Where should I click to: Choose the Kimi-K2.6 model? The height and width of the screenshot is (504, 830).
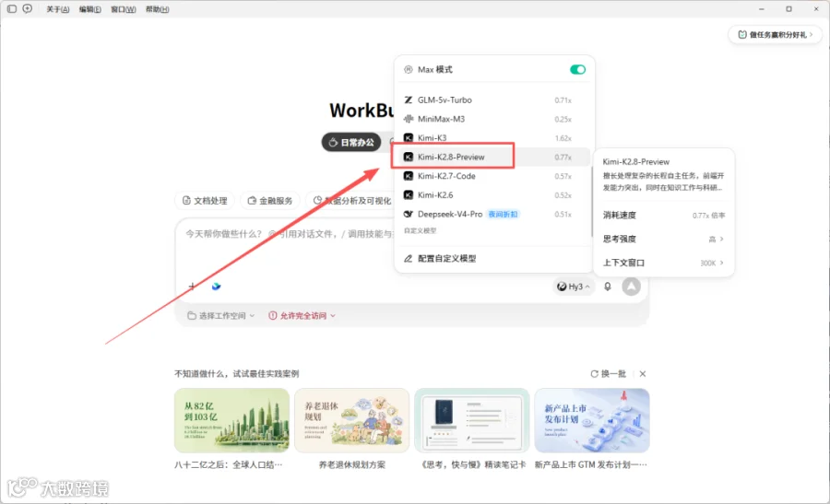[x=492, y=195]
